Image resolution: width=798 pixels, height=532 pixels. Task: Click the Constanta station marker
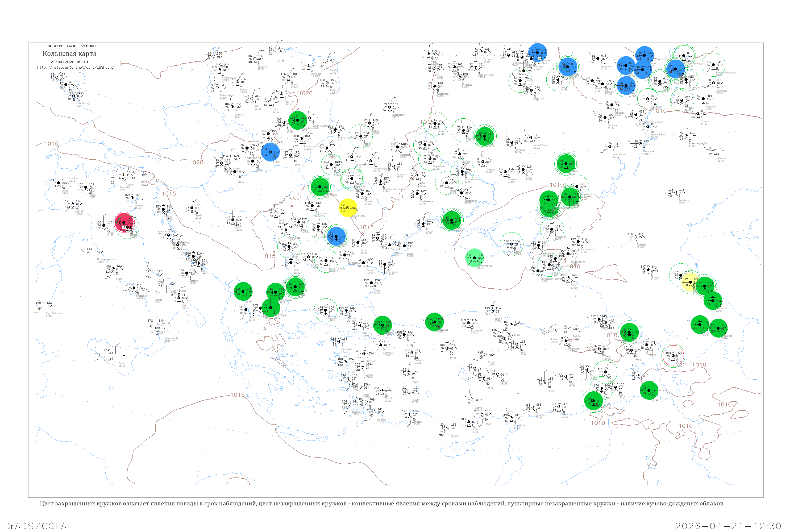[x=385, y=264]
